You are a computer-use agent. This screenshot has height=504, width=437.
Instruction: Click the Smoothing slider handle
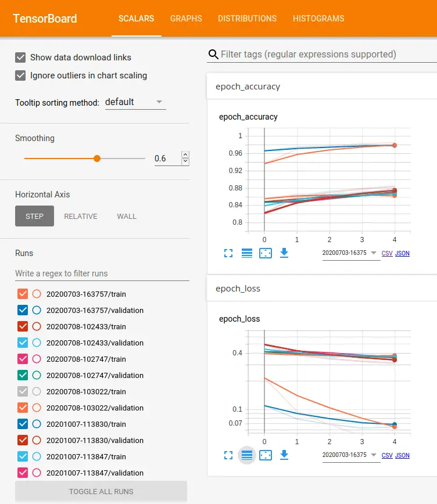[x=97, y=159]
